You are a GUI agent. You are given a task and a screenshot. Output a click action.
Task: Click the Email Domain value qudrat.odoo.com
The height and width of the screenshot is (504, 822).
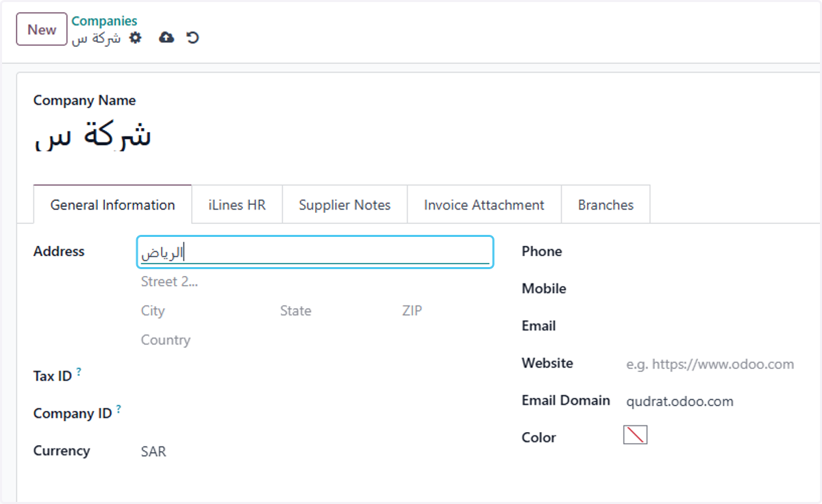pos(680,401)
